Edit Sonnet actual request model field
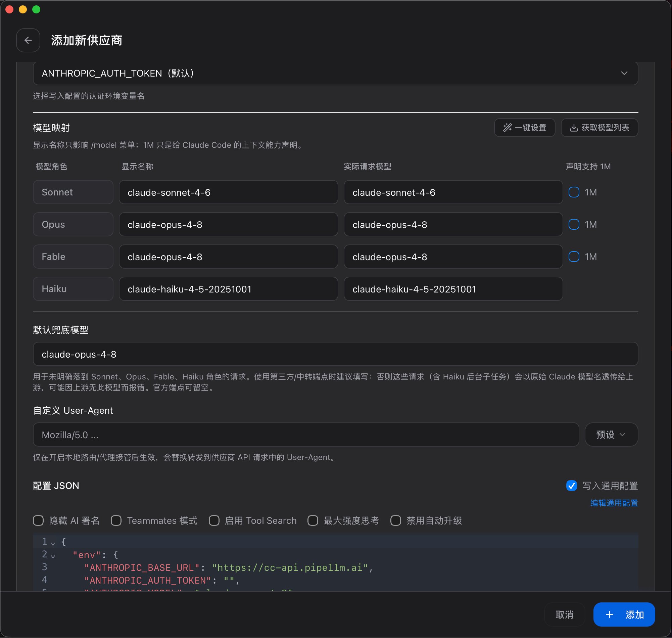672x638 pixels. tap(453, 192)
